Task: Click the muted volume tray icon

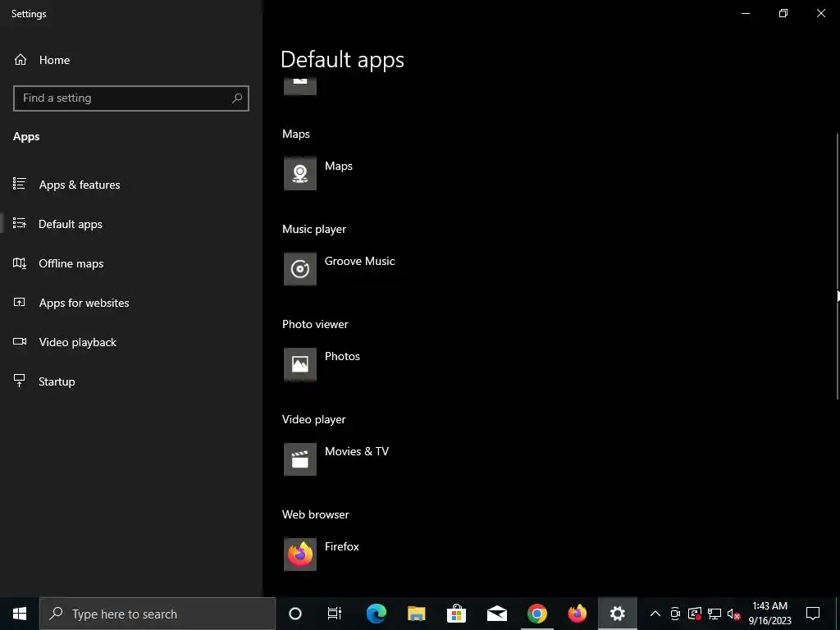Action: (x=734, y=614)
